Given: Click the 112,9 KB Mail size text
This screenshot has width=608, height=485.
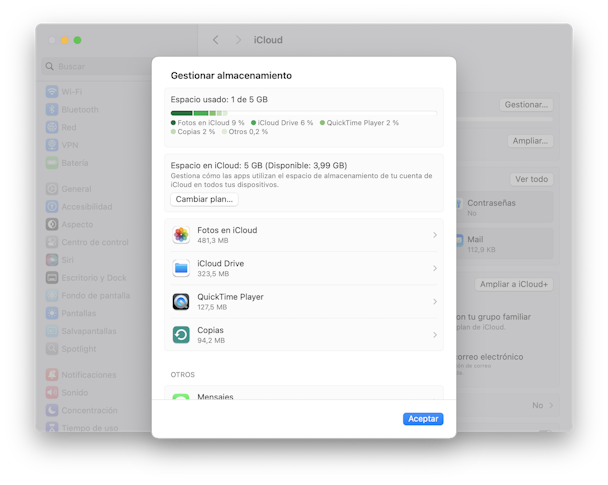Looking at the screenshot, I should (x=481, y=250).
